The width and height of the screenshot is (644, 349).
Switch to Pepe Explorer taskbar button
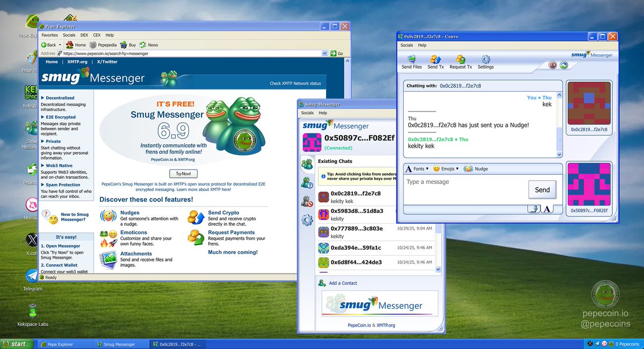[x=64, y=344]
